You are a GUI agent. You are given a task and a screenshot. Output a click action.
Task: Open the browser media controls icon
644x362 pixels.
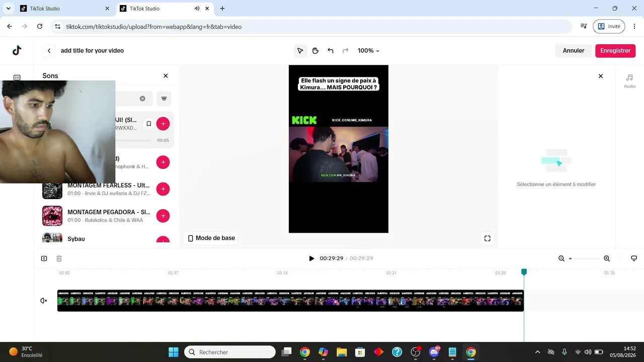tap(584, 27)
